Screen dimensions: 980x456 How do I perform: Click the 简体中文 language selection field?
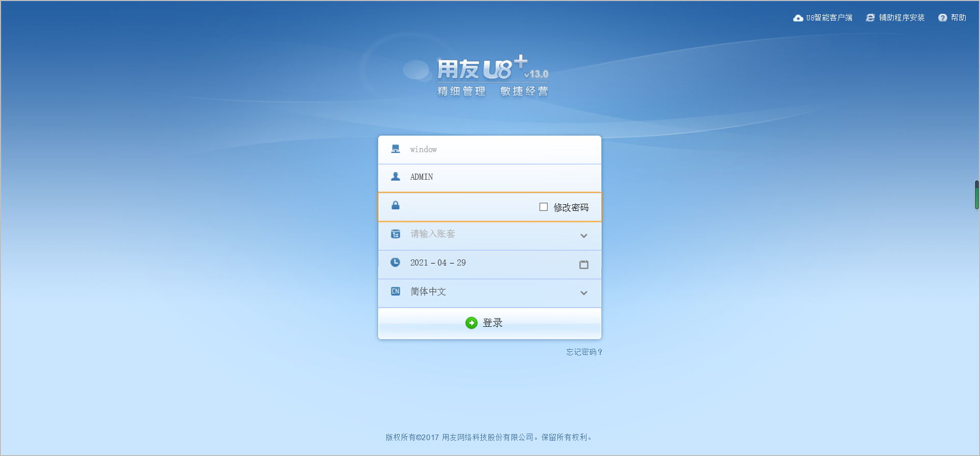[x=489, y=293]
